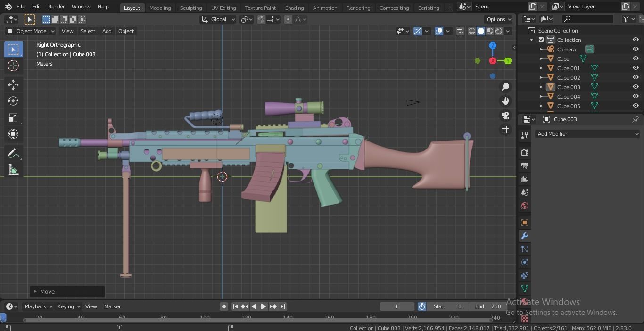Jump to animation end frame
The width and height of the screenshot is (644, 331).
282,306
